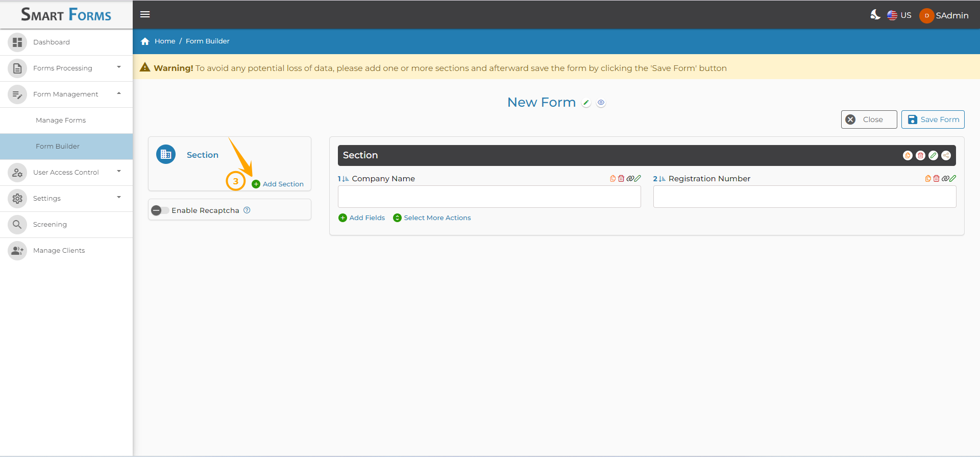980x457 pixels.
Task: Open the Screening menu item
Action: (66, 225)
